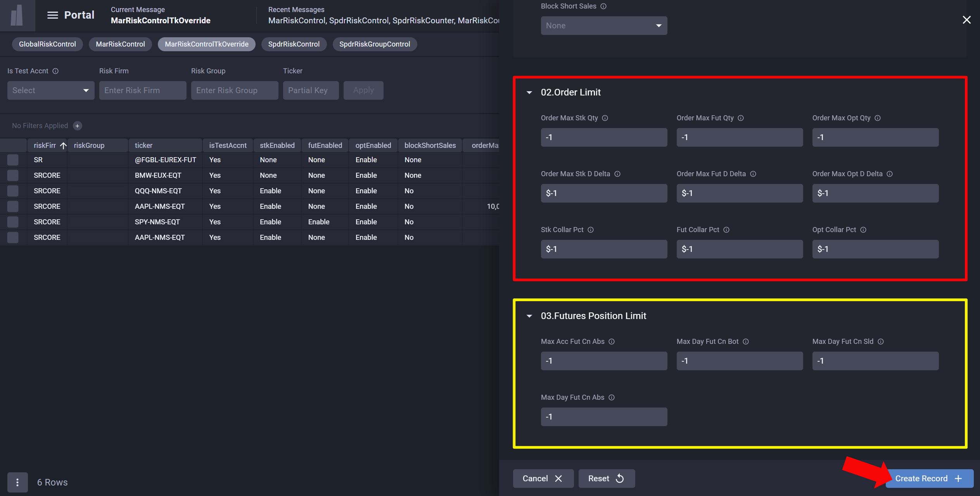Click the Order Max Fut Qty input field
Viewport: 980px width, 496px height.
coord(739,137)
